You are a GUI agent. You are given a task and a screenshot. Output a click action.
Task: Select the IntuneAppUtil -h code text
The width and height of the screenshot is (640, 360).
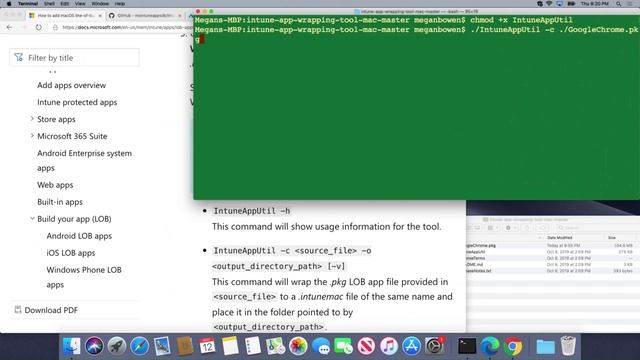tap(252, 211)
